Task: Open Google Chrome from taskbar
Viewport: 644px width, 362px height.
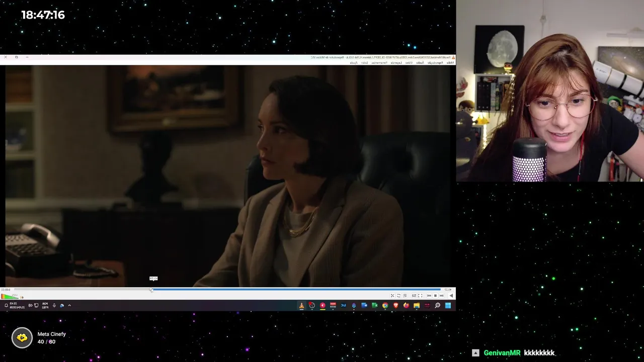Action: 385,305
